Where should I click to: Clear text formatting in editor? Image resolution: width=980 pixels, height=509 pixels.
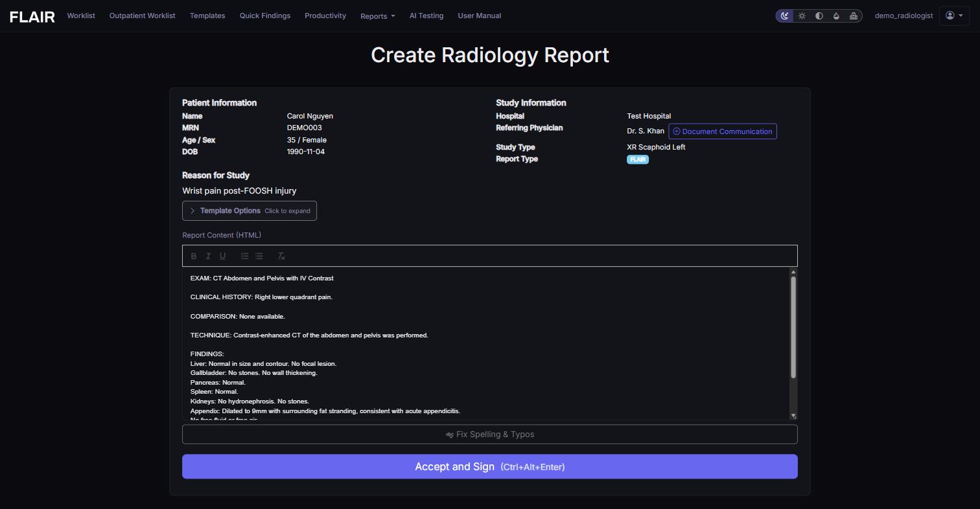(x=281, y=256)
